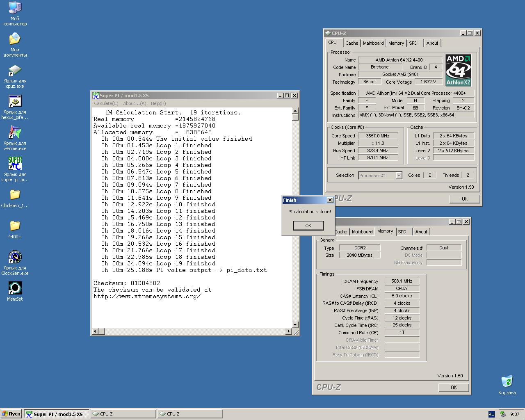Image resolution: width=525 pixels, height=420 pixels.
Task: Close the Finish dialog with X
Action: [330, 200]
